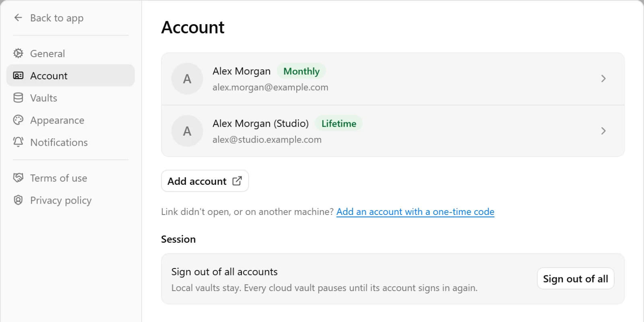Image resolution: width=644 pixels, height=322 pixels.
Task: Expand the Alex Morgan (Studio) row chevron
Action: coord(603,131)
